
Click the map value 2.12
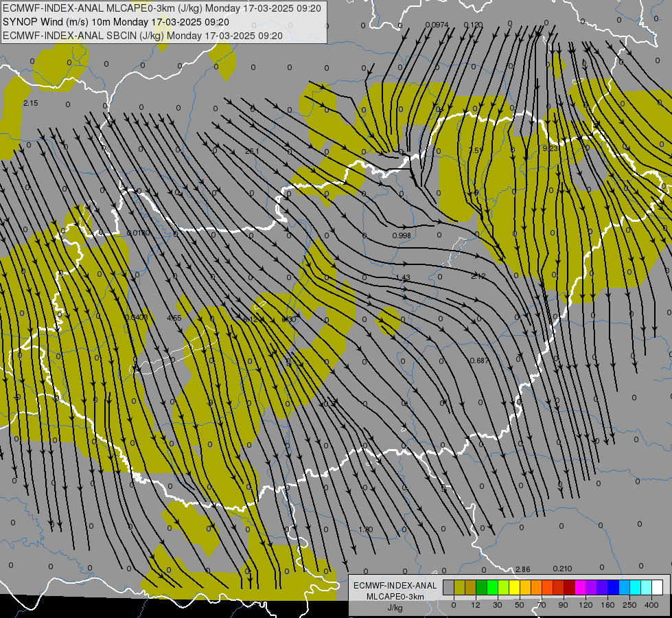coord(478,276)
